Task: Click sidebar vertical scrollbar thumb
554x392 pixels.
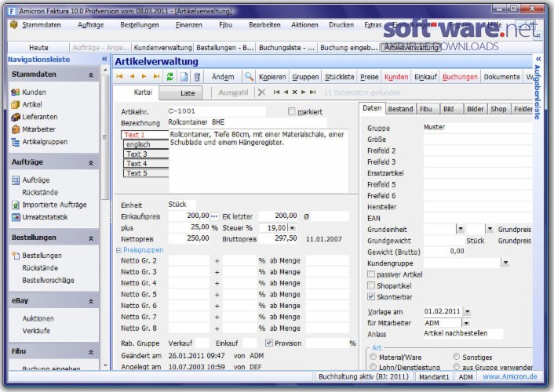Action: 105,138
